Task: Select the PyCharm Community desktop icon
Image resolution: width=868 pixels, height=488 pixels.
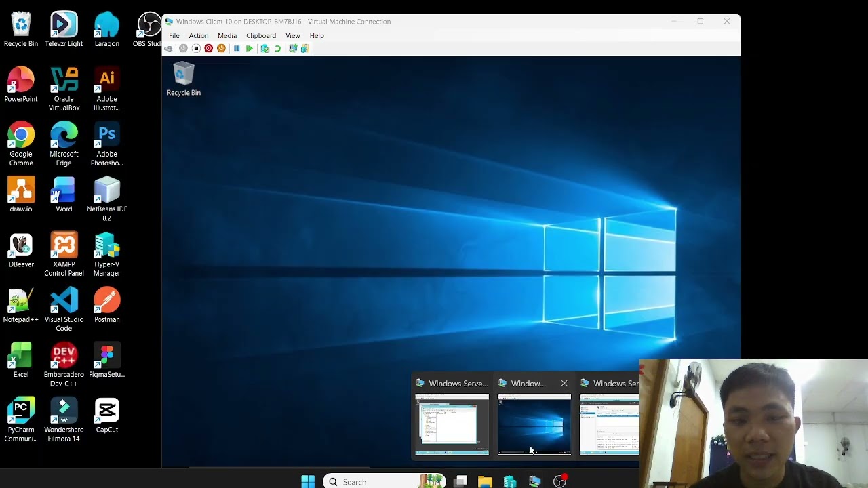Action: click(21, 420)
